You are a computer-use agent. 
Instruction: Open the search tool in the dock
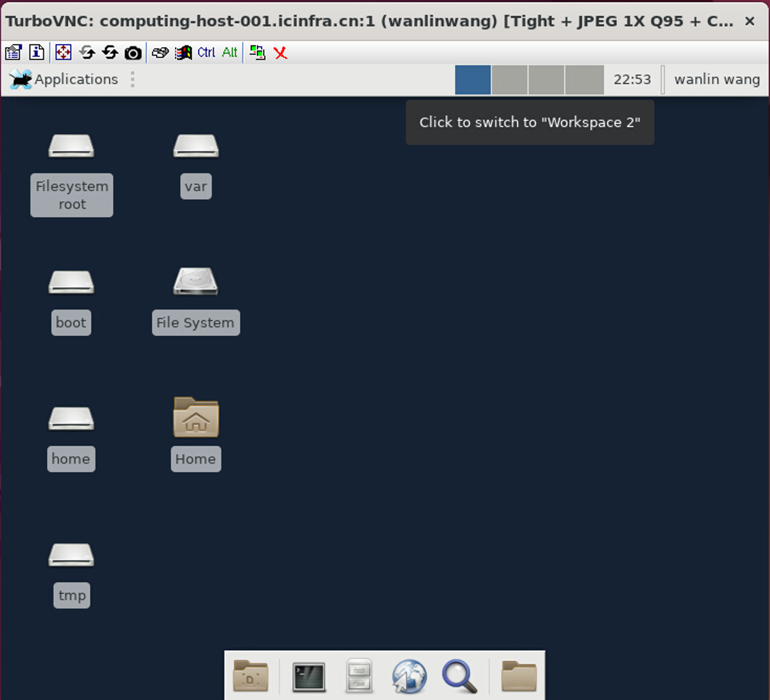(460, 676)
